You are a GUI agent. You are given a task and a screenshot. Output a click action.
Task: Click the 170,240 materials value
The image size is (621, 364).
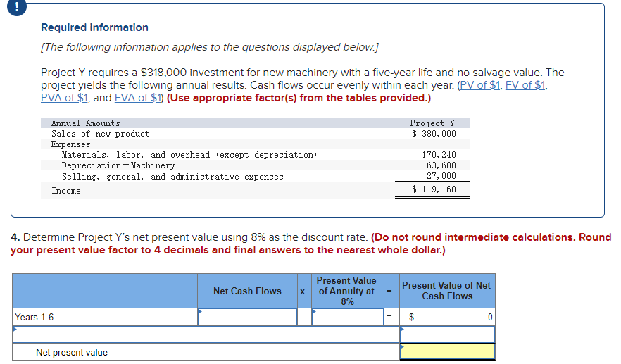coord(439,155)
